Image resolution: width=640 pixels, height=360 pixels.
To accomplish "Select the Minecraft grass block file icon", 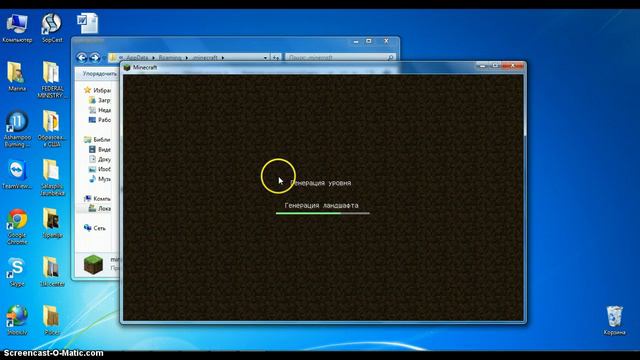I will (93, 264).
